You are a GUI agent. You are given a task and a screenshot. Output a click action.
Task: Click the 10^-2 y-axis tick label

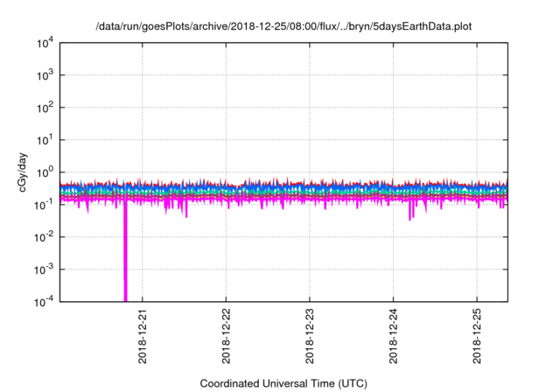point(44,237)
